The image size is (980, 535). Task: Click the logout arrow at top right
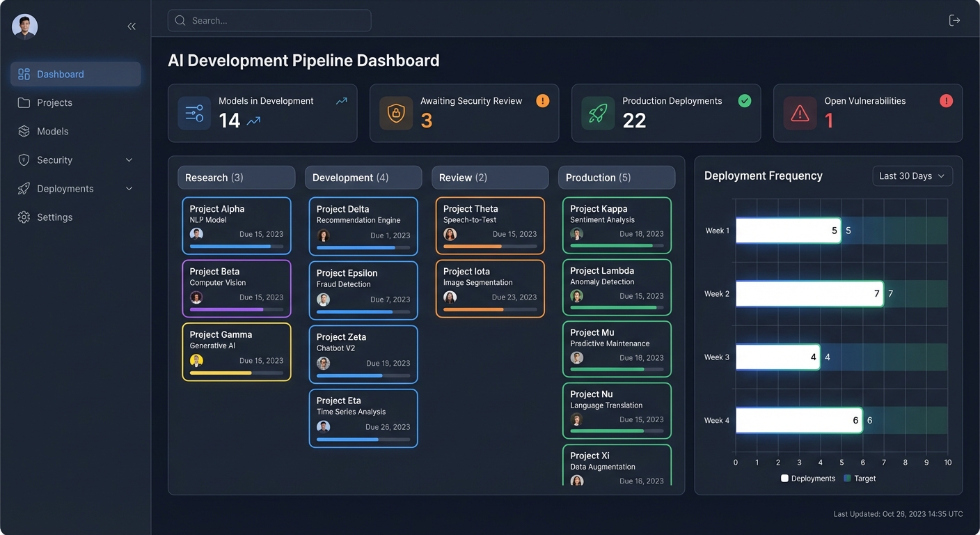(954, 20)
